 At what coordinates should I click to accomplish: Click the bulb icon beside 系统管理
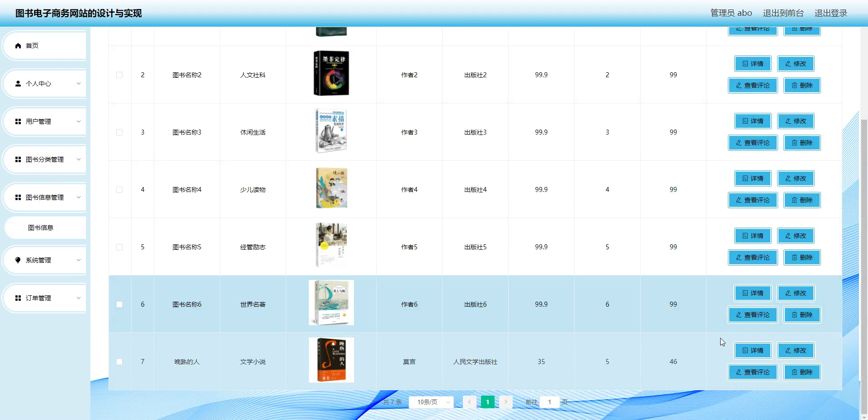click(x=18, y=260)
